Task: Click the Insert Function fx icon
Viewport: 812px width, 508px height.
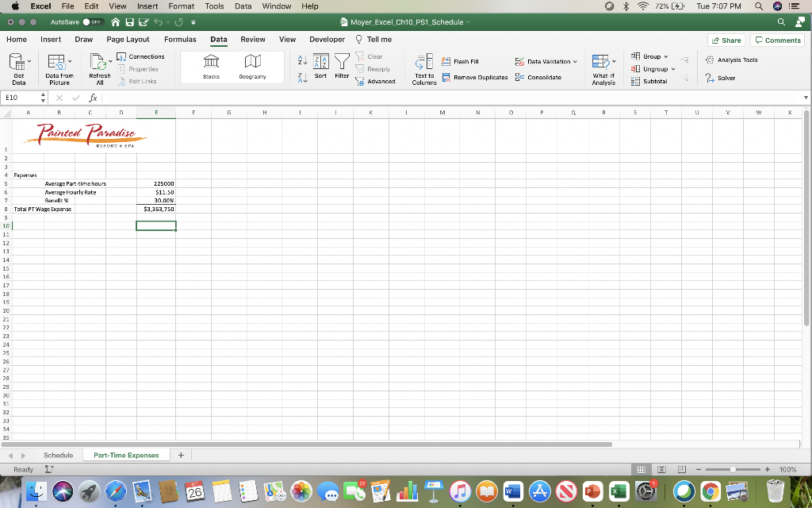Action: (x=94, y=98)
